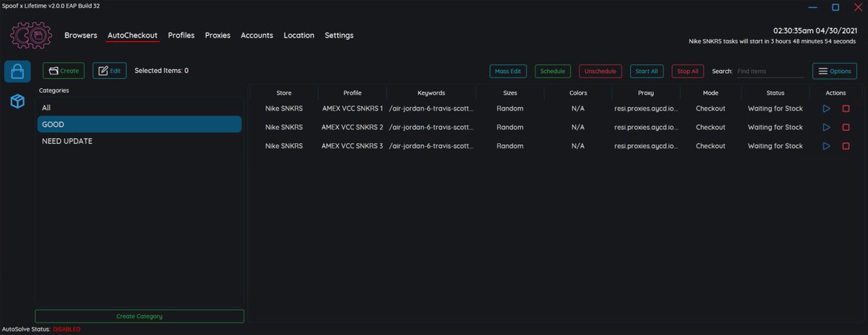Focus the Find Items search field
The height and width of the screenshot is (335, 868).
[x=770, y=72]
